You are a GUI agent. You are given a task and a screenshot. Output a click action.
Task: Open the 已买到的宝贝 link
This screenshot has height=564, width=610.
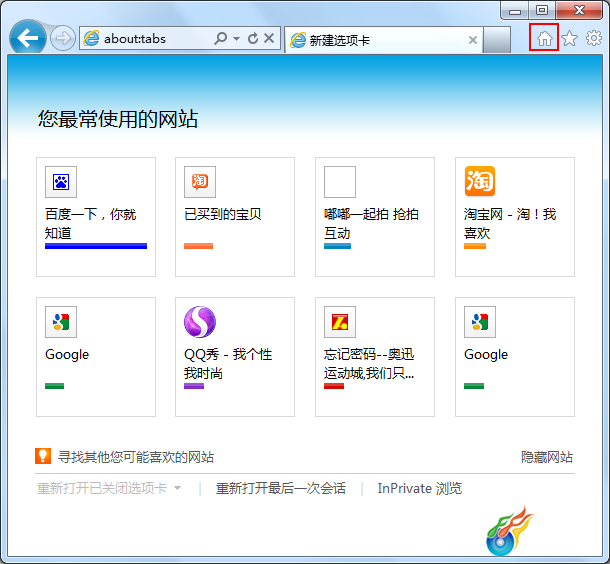pos(223,214)
